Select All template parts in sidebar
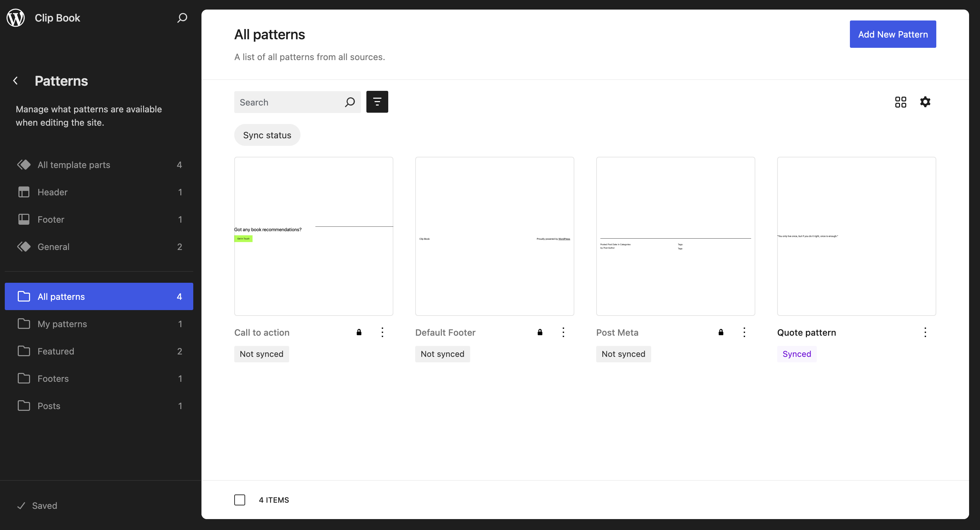The image size is (980, 530). (99, 165)
